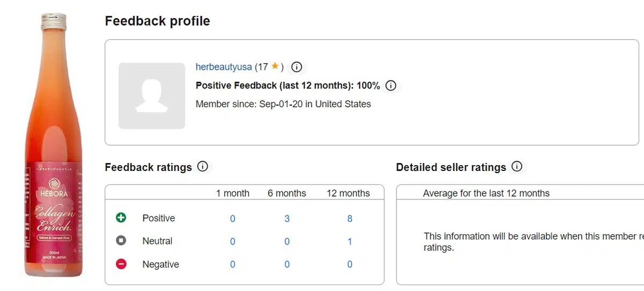Image resolution: width=644 pixels, height=291 pixels.
Task: Open Positive feedback count for 6 months
Action: (287, 219)
